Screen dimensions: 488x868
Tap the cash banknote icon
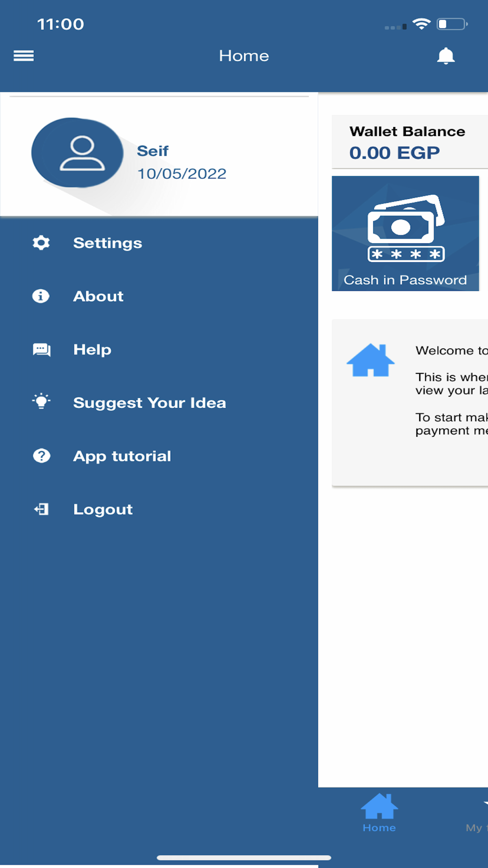[406, 227]
